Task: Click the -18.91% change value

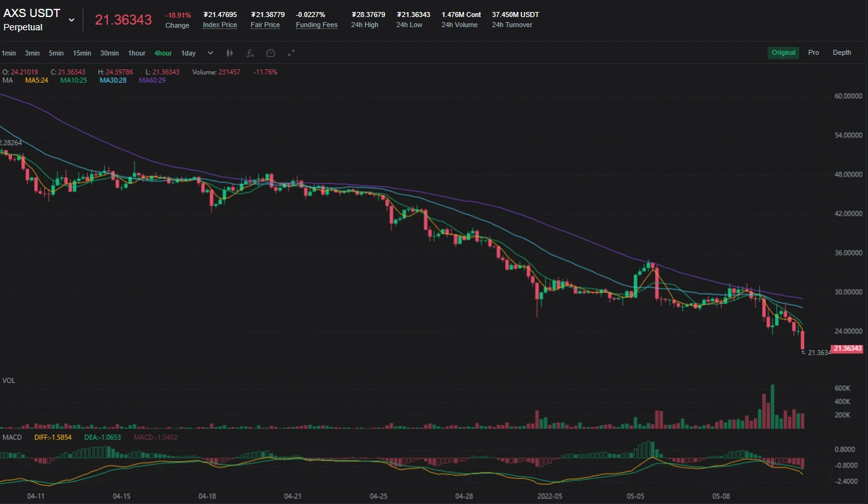Action: [x=178, y=15]
